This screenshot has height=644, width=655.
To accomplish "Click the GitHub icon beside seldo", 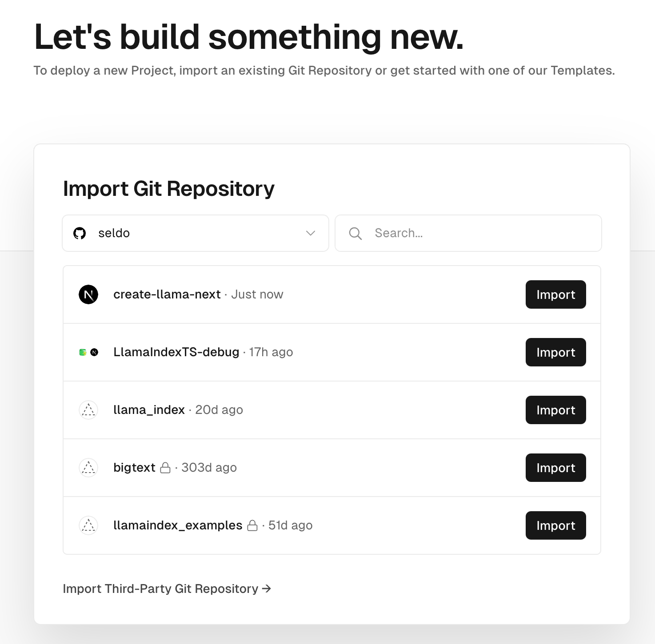I will [80, 233].
